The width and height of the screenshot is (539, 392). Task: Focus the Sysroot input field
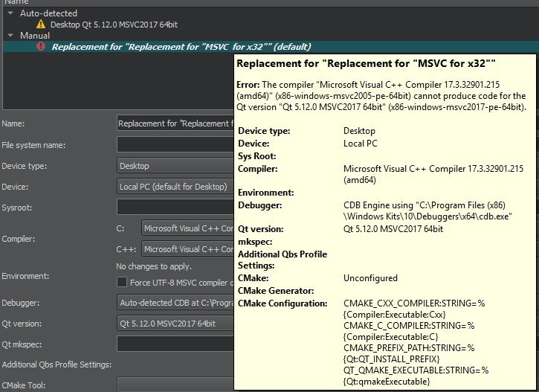point(175,207)
